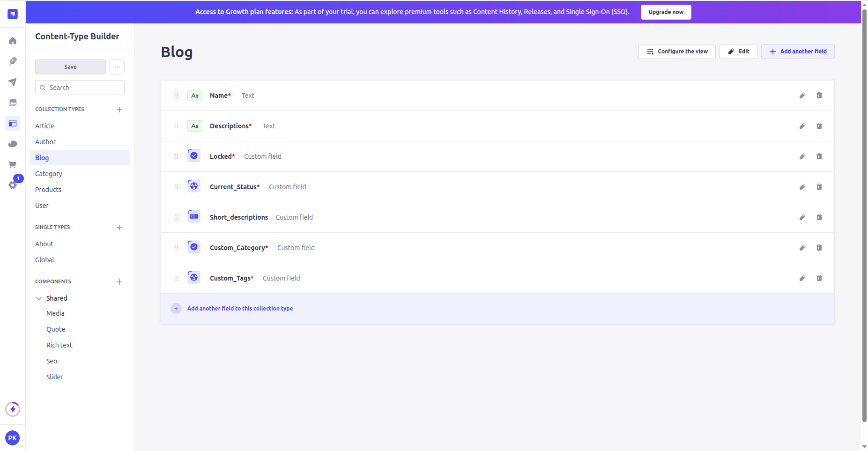Screen dimensions: 868x451
Task: Create new single type via plus
Action: (x=119, y=228)
